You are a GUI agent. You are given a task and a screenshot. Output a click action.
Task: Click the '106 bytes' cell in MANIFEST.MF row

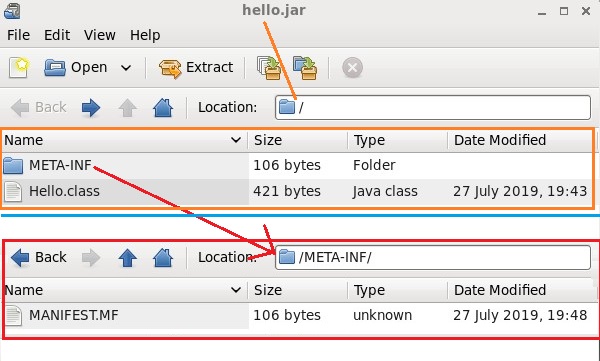click(x=287, y=315)
